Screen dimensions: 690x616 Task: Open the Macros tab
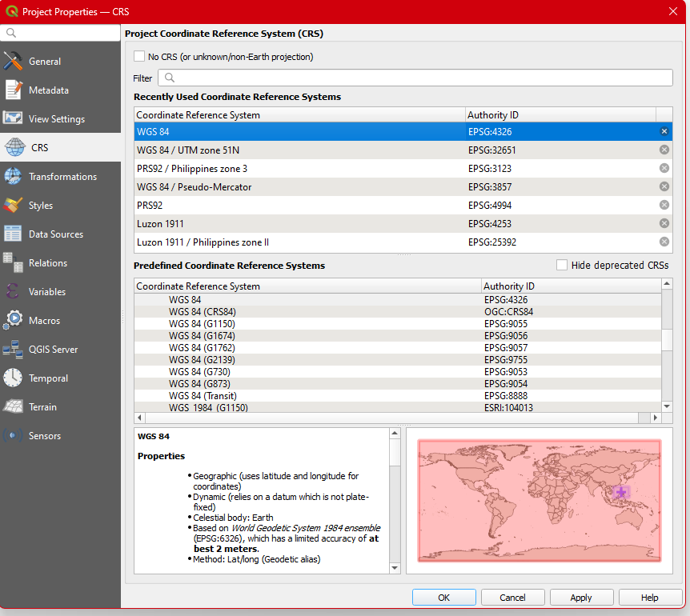tap(44, 321)
